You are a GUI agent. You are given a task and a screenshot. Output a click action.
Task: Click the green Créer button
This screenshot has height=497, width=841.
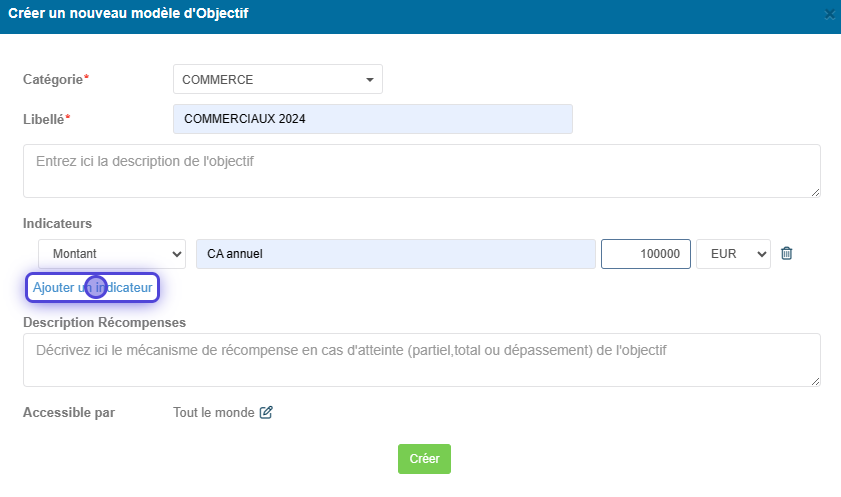424,459
